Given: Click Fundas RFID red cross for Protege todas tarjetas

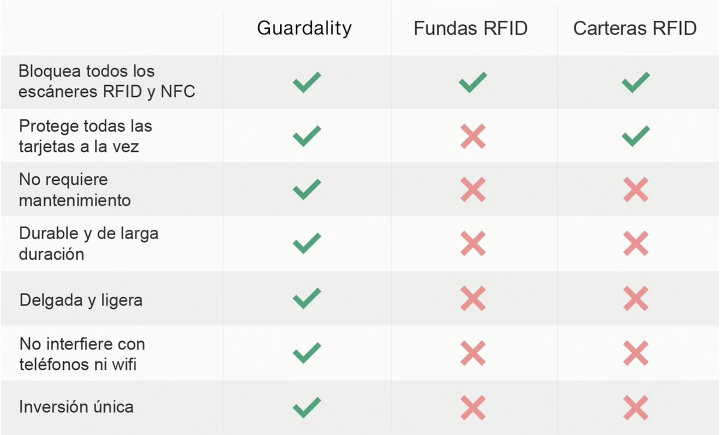Looking at the screenshot, I should (473, 136).
